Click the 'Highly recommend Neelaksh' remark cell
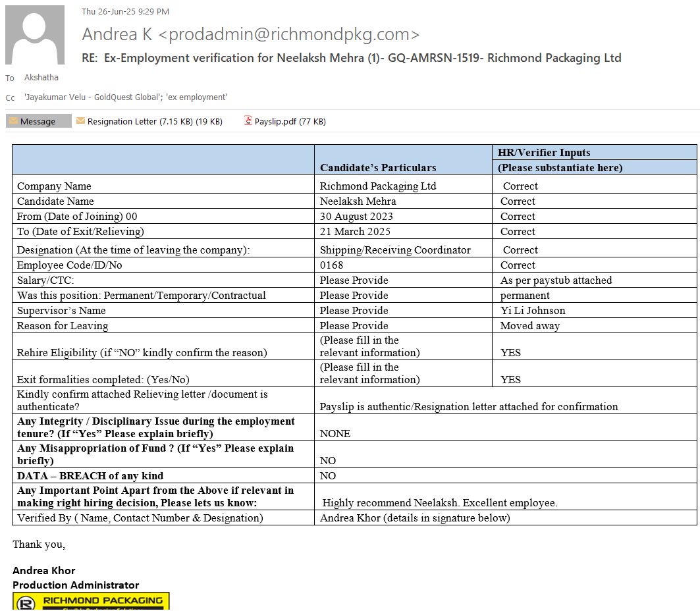 [440, 503]
